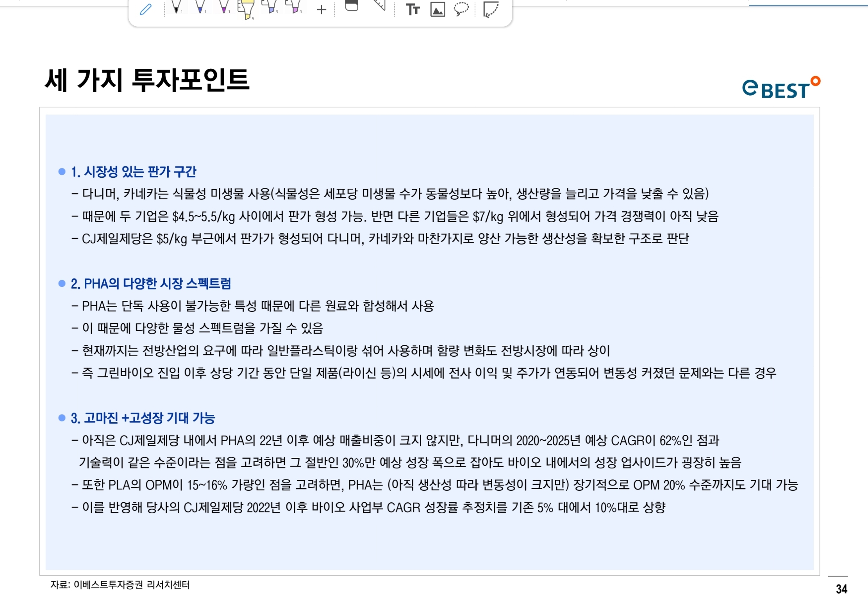Image resolution: width=868 pixels, height=602 pixels.
Task: Choose the light purple highlighter
Action: (294, 7)
